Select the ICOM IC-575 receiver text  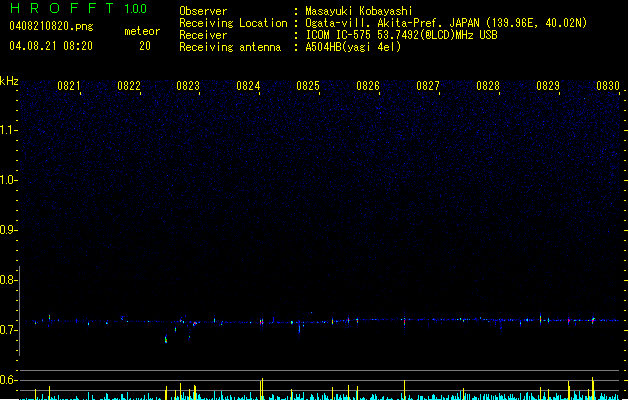pyautogui.click(x=402, y=35)
